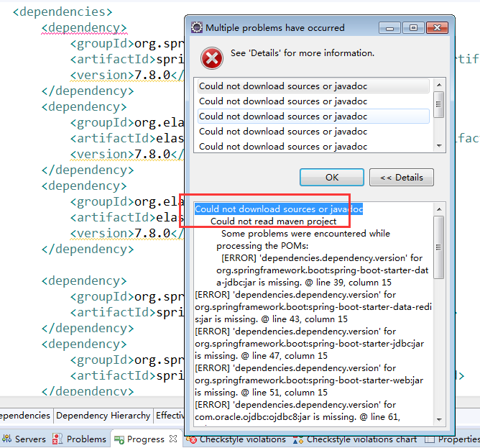
Task: Click the details pane scrollbar thumb
Action: [x=439, y=247]
